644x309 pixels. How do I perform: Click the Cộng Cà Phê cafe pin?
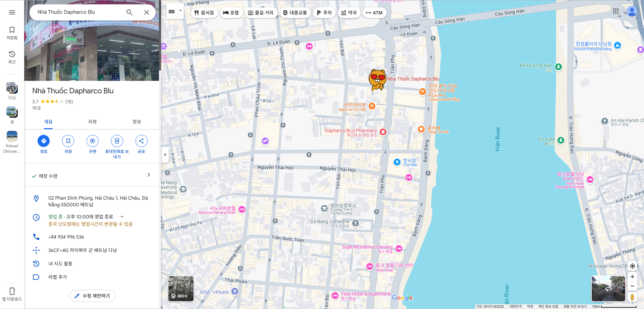tap(421, 129)
